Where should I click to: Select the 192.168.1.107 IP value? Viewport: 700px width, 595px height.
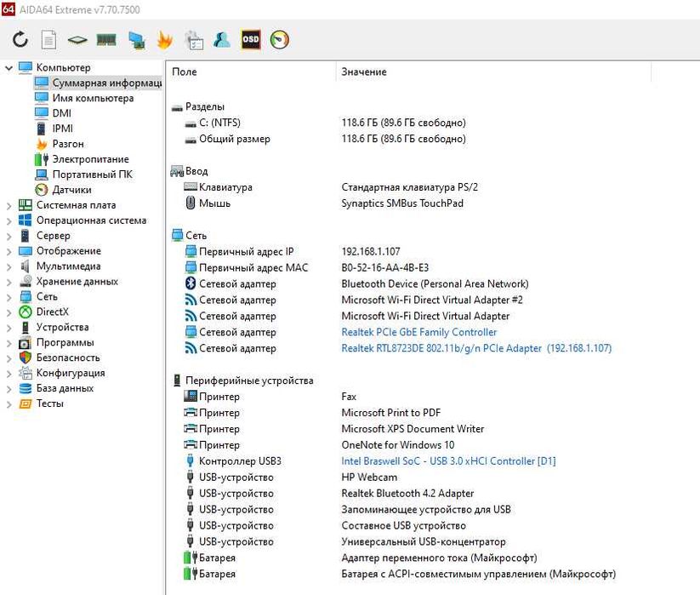click(371, 251)
